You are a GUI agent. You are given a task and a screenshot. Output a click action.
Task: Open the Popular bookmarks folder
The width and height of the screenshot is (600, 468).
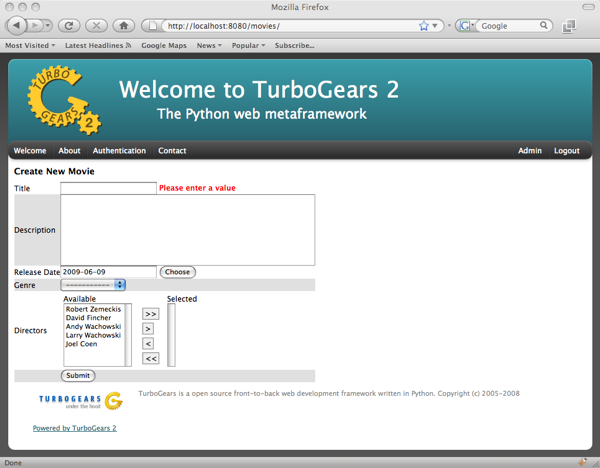pyautogui.click(x=248, y=45)
